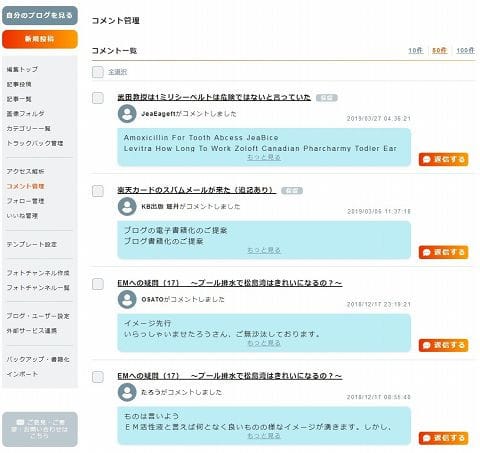Select the checkbox beside OSATO's comment
Image resolution: width=480 pixels, height=453 pixels.
98,284
